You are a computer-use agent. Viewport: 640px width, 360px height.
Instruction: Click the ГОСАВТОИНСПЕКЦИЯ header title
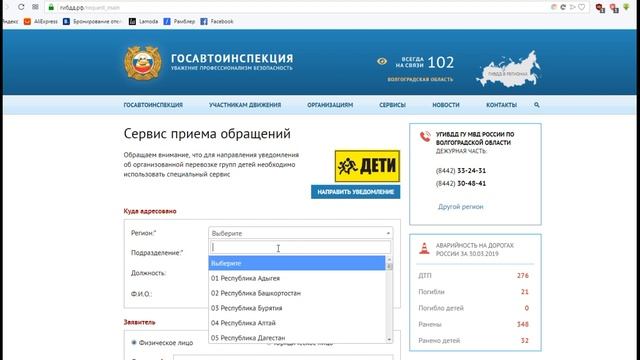(x=232, y=58)
